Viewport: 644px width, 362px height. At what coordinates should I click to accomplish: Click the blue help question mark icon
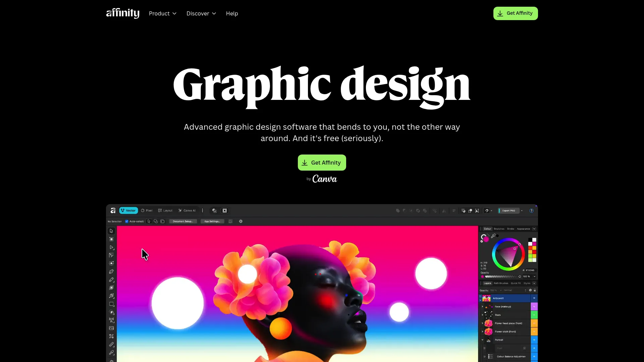point(531,210)
